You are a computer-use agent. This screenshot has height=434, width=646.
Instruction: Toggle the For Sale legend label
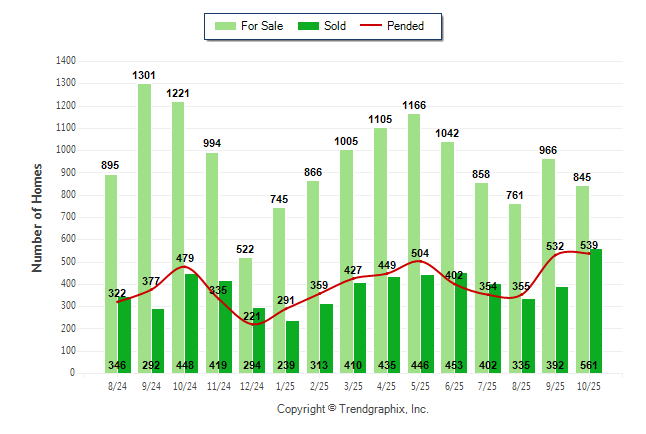coord(262,26)
